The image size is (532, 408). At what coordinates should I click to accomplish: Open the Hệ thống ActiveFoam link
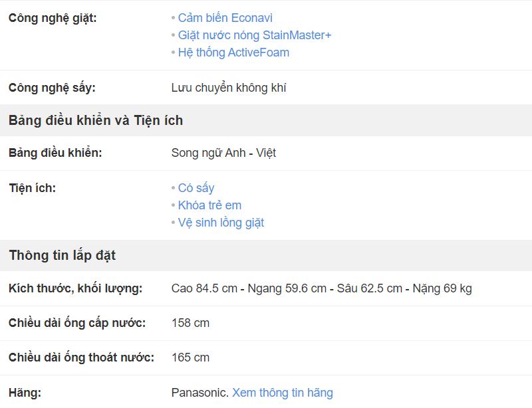tap(233, 52)
